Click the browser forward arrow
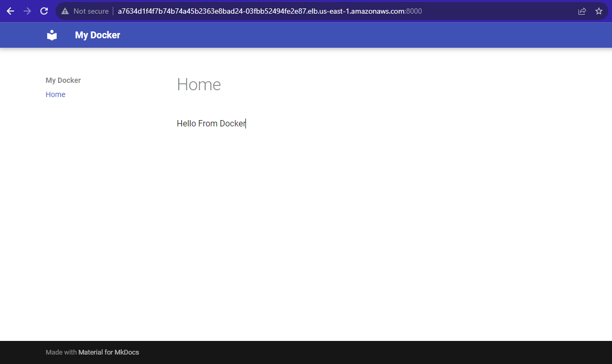Screen dimensions: 612x364 (x=27, y=11)
